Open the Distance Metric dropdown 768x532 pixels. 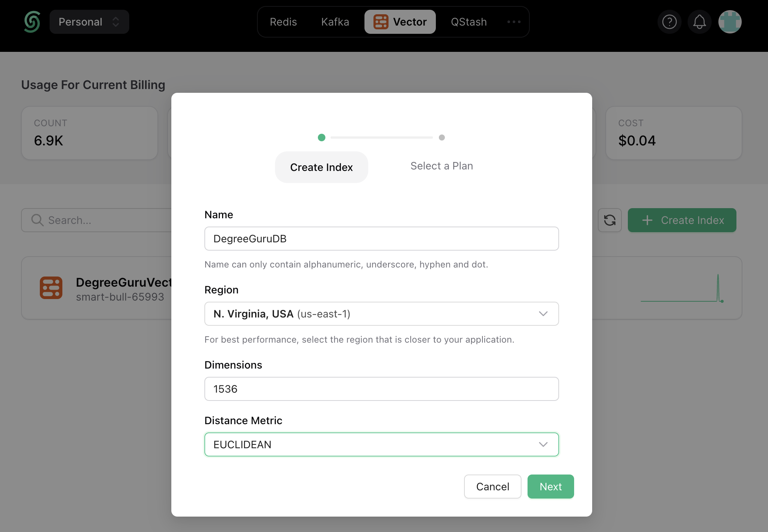click(381, 444)
